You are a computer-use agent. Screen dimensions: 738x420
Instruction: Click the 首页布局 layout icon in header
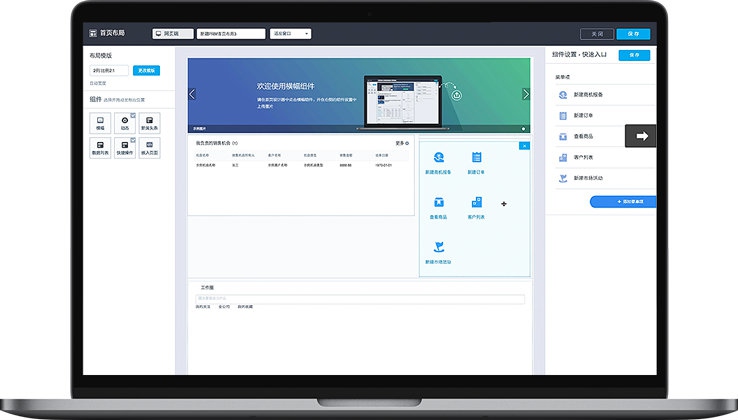click(x=93, y=33)
